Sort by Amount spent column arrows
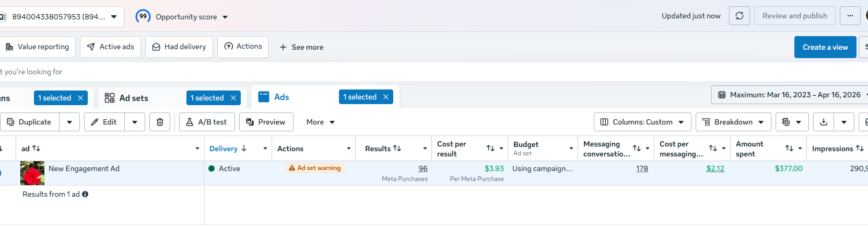The height and width of the screenshot is (226, 868). pyautogui.click(x=789, y=149)
